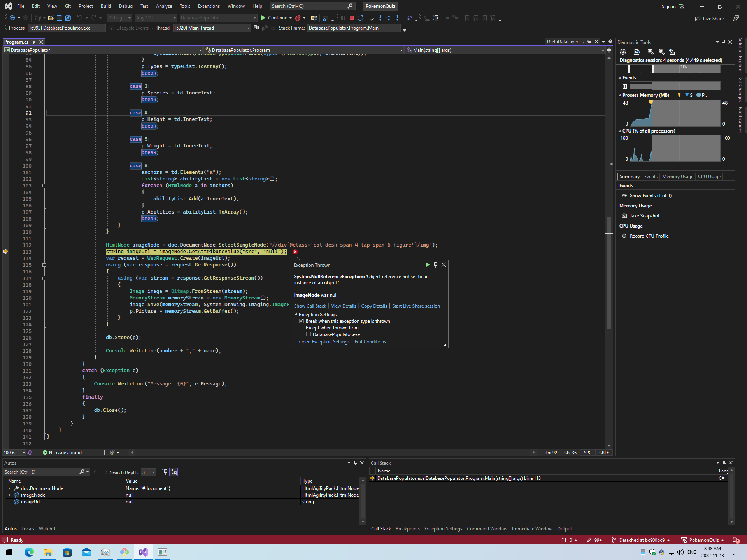This screenshot has height=560, width=747.
Task: Pin the Exception Thrown popup
Action: tap(435, 264)
